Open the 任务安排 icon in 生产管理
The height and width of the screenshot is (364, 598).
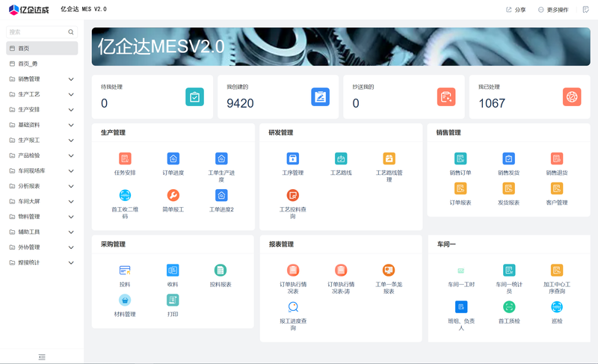click(125, 158)
